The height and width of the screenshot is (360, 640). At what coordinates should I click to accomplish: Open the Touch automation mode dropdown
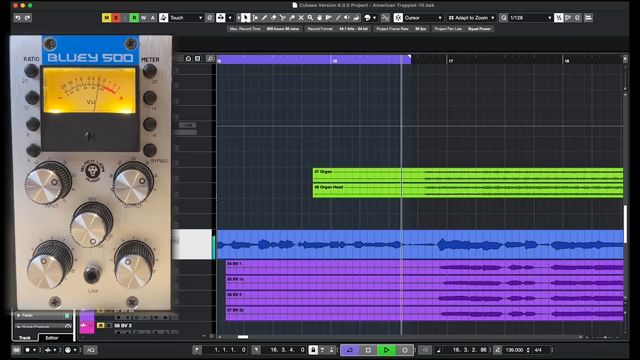click(x=186, y=18)
